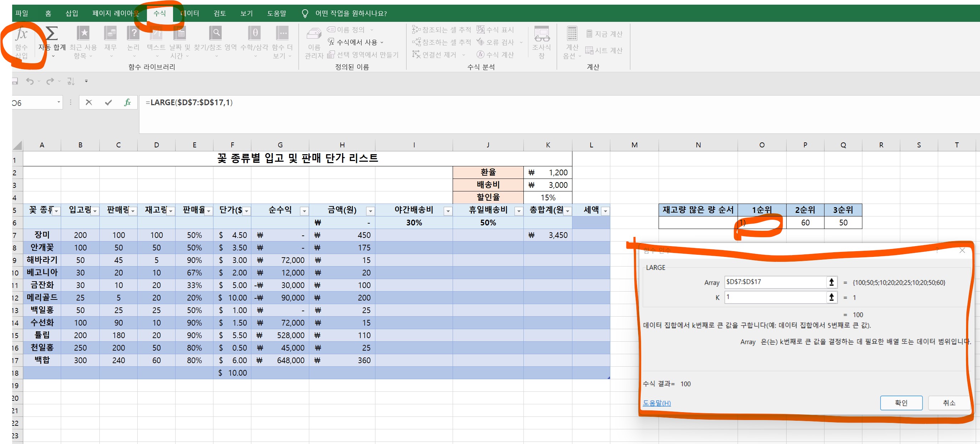Expand the 금액(원) column filter arrow
This screenshot has height=444, width=980.
370,211
